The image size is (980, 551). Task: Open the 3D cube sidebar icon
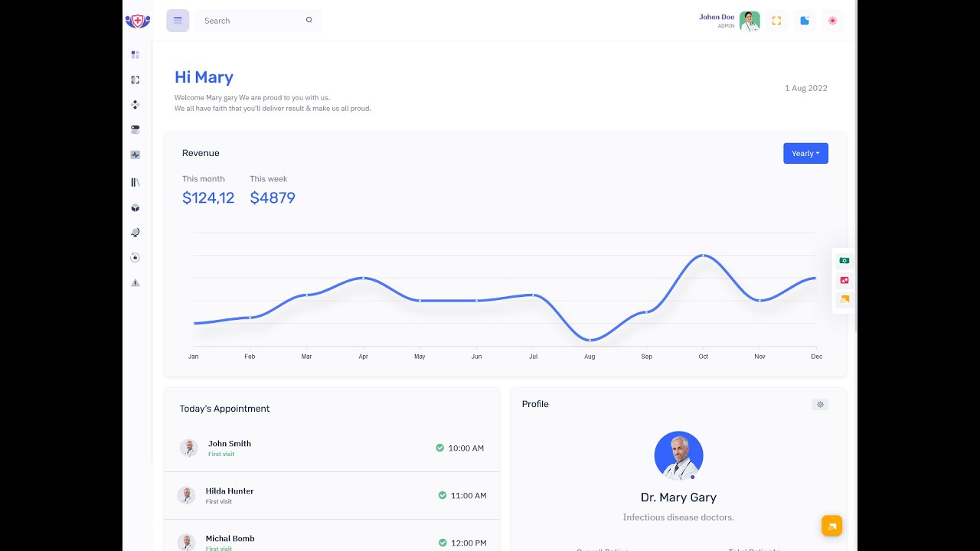click(x=136, y=207)
